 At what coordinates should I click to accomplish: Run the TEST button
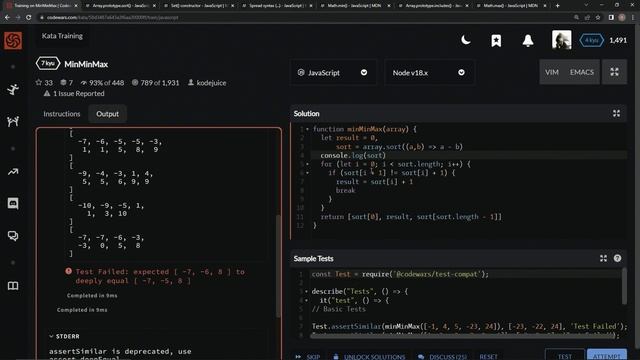(564, 355)
